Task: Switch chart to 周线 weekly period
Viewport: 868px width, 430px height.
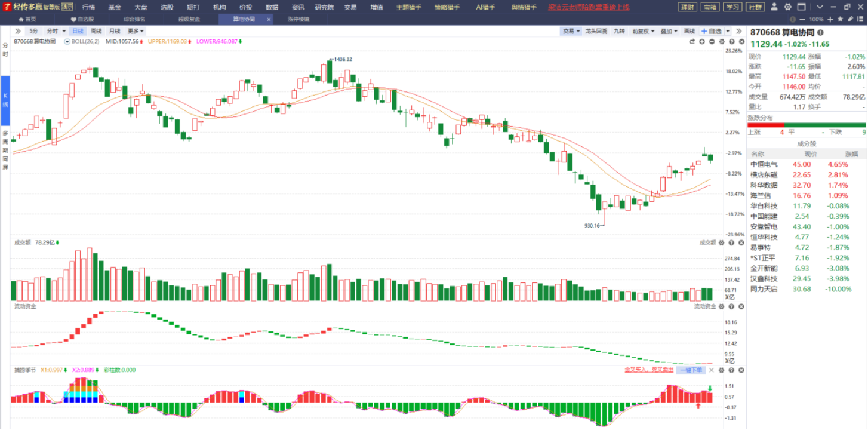Action: 96,31
